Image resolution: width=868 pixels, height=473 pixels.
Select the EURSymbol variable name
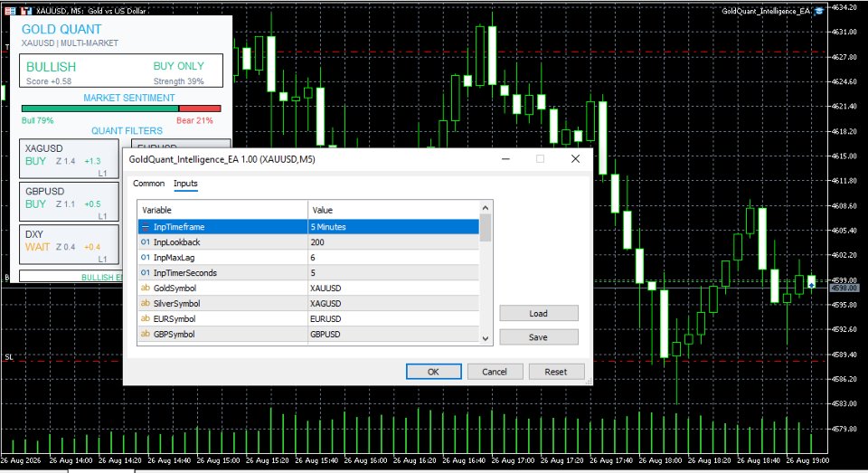click(x=175, y=318)
